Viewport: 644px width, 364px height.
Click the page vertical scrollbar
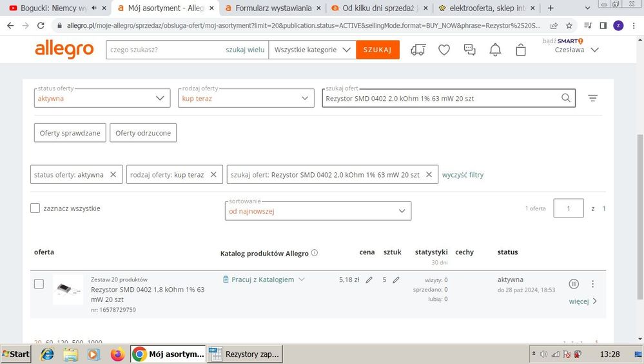(640, 216)
